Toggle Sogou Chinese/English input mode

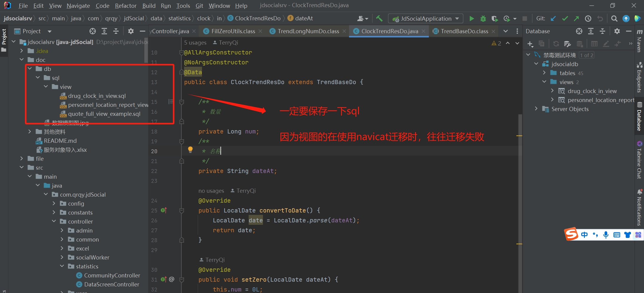click(x=584, y=235)
